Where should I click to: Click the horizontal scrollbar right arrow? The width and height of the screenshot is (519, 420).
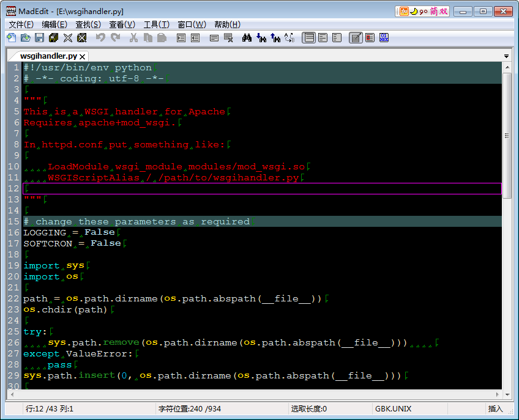497,394
